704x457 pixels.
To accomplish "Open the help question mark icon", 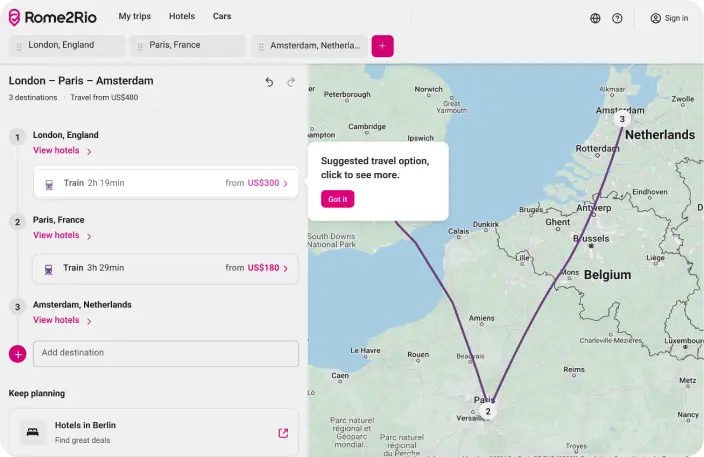I will point(617,18).
